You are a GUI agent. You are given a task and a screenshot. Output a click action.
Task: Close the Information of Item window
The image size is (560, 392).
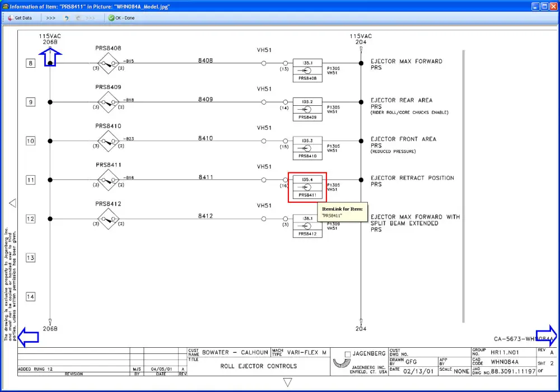click(553, 6)
